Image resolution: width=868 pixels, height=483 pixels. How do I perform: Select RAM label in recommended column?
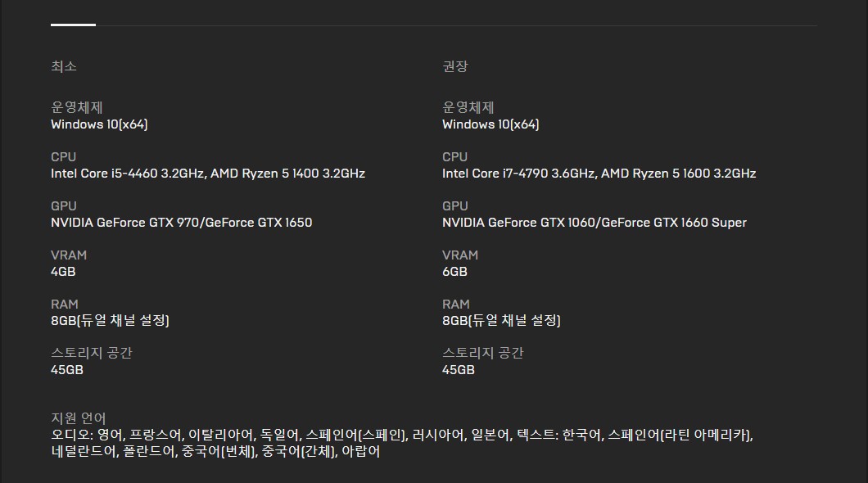[x=456, y=305]
